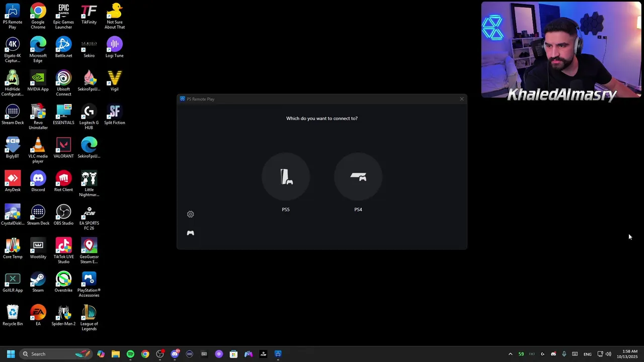Viewport: 644px width, 362px height.
Task: Open CrystalDiskInfo desktop icon
Action: point(13,215)
